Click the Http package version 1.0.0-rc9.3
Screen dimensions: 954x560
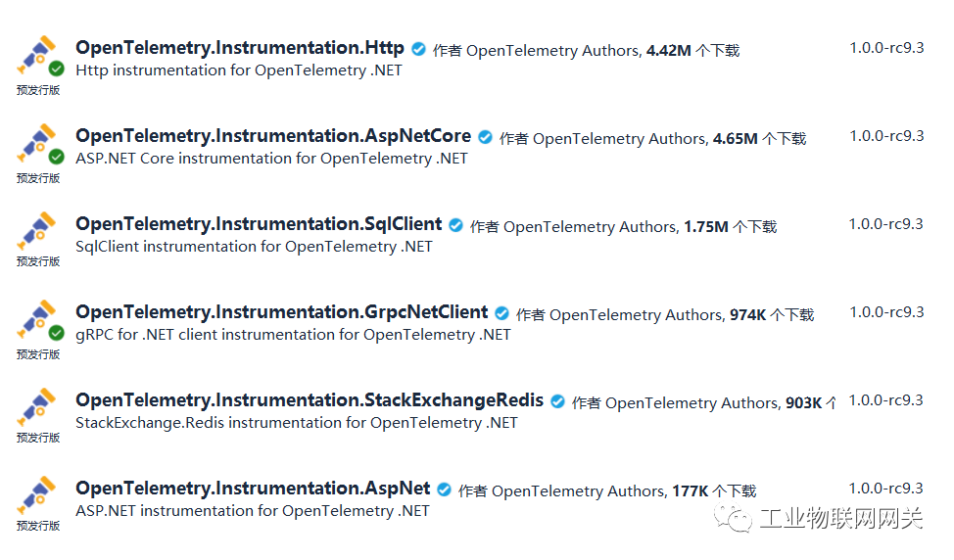pyautogui.click(x=886, y=48)
